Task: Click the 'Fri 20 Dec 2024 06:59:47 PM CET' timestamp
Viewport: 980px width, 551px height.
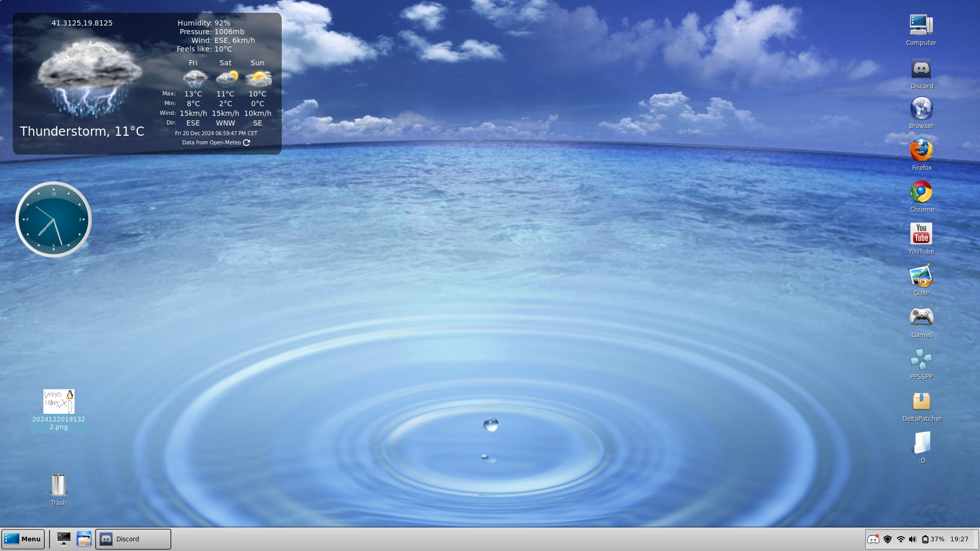Action: pyautogui.click(x=216, y=133)
